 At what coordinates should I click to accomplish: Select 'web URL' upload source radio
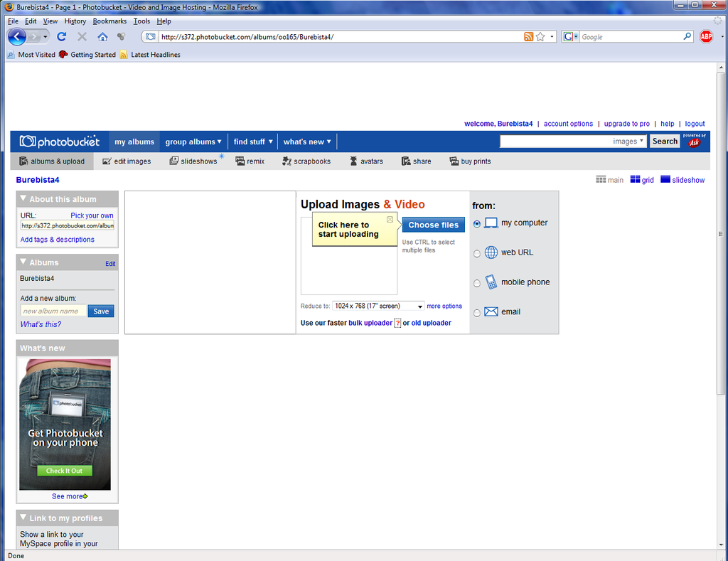477,254
